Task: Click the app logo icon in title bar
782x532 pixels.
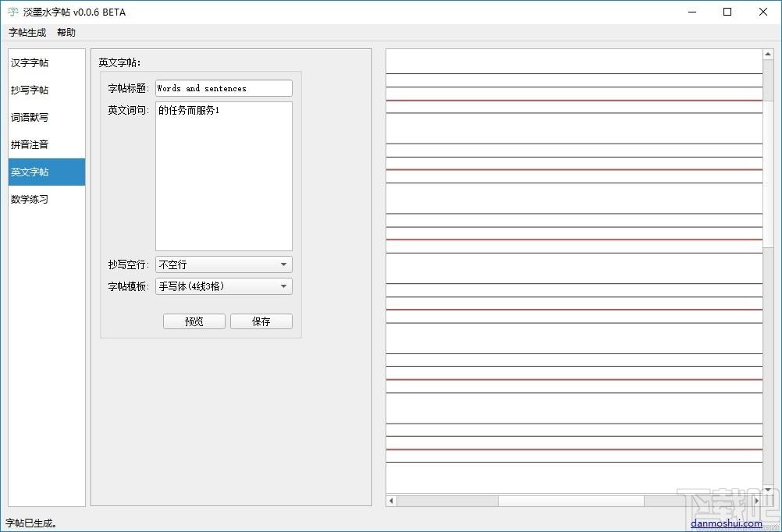Action: (13, 12)
